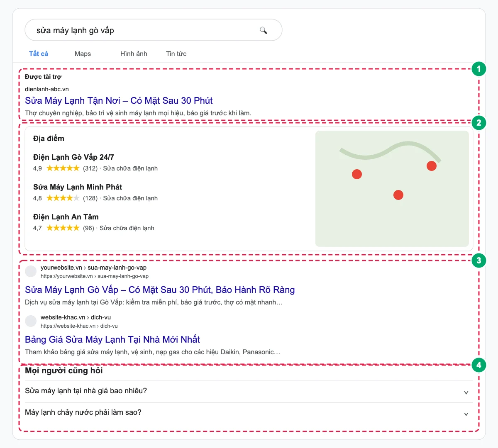This screenshot has width=498, height=448.
Task: Open sponsored link 'Sửa Máy Lạnh Tận Nơi'
Action: pos(119,100)
